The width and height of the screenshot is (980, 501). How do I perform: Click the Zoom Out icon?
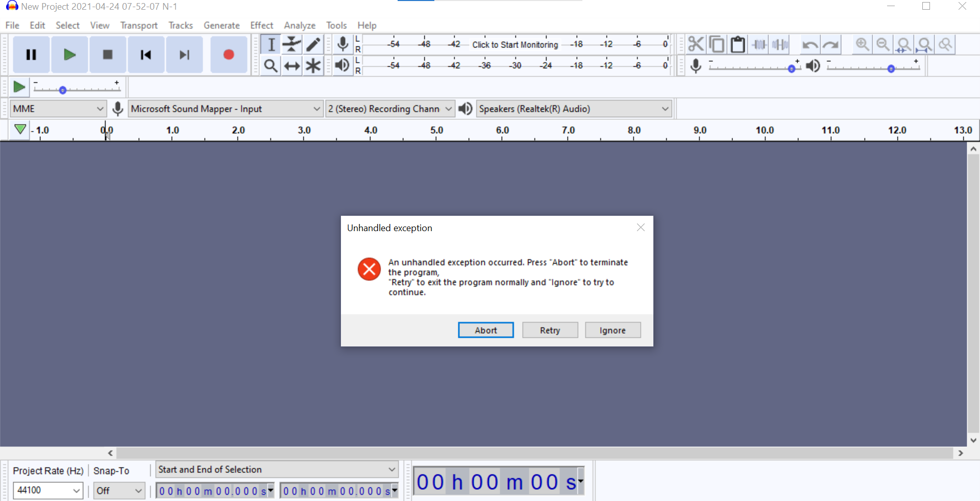(883, 45)
